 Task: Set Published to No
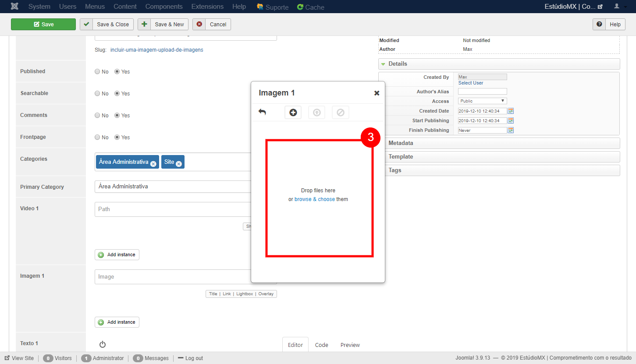[97, 72]
